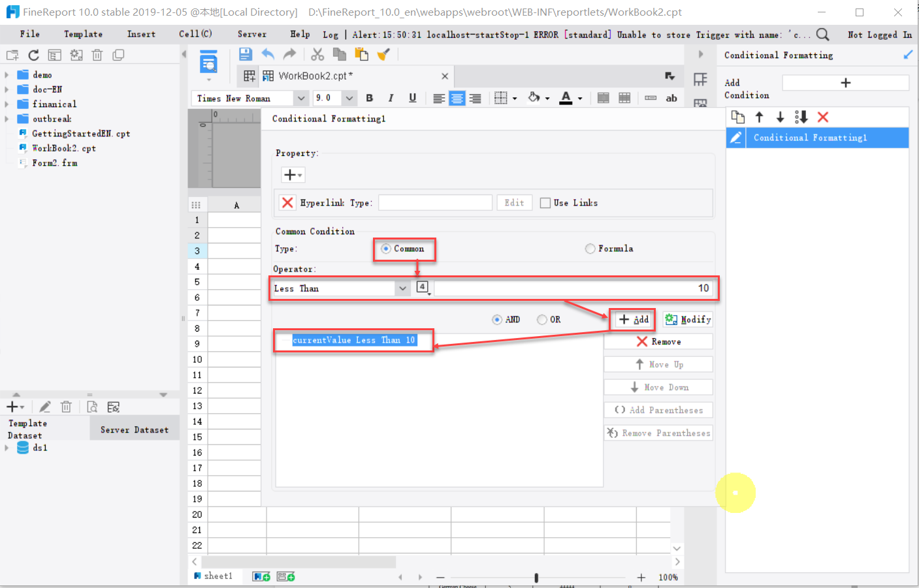The image size is (919, 588).
Task: Open the Less Than operator dropdown
Action: click(x=402, y=288)
